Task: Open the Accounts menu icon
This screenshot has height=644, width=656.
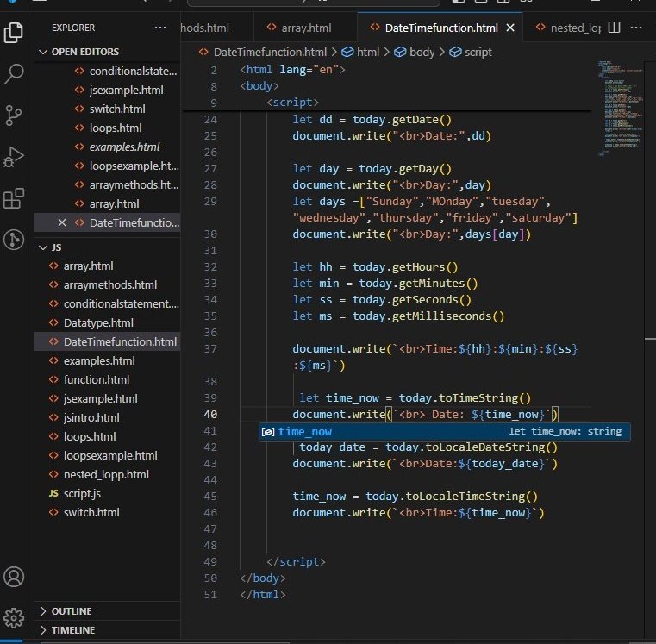Action: click(x=14, y=577)
